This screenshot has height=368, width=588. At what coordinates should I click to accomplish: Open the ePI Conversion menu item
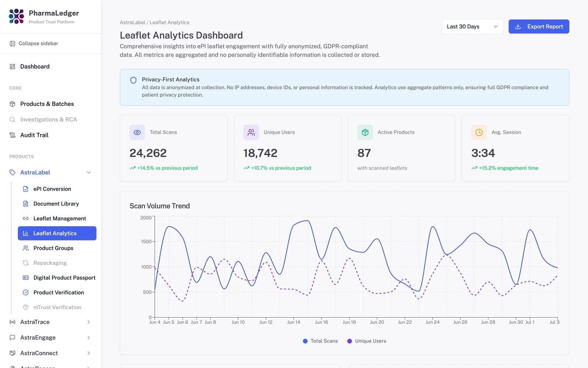point(57,189)
